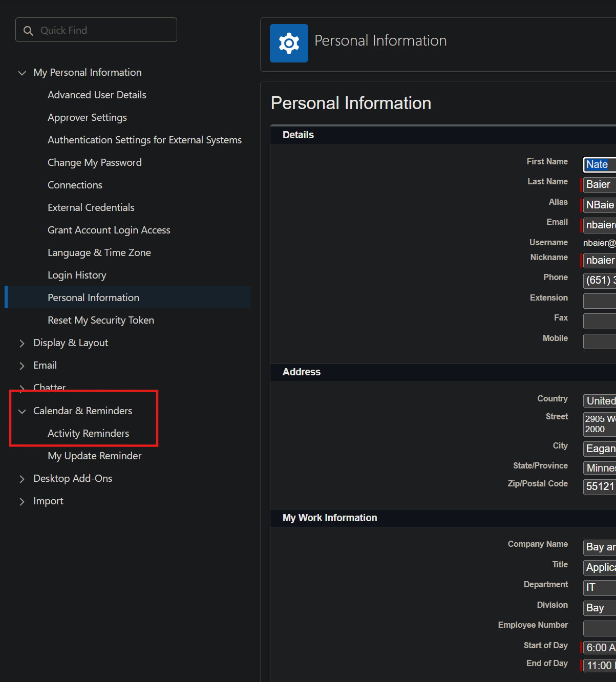Open Advanced User Details
The image size is (616, 682).
(97, 95)
